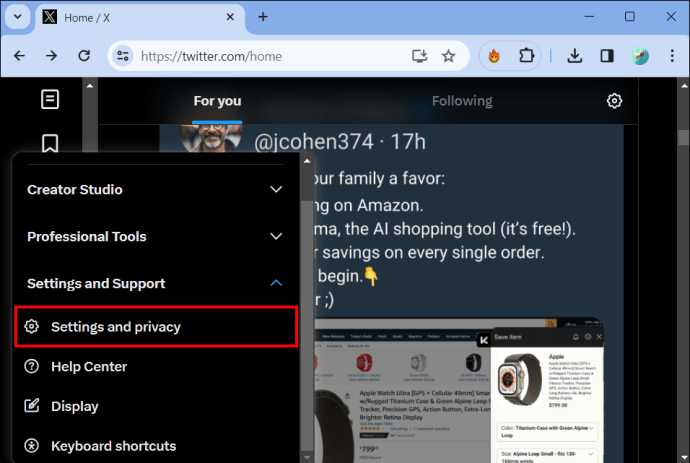Close the Home / X tab

pyautogui.click(x=230, y=17)
